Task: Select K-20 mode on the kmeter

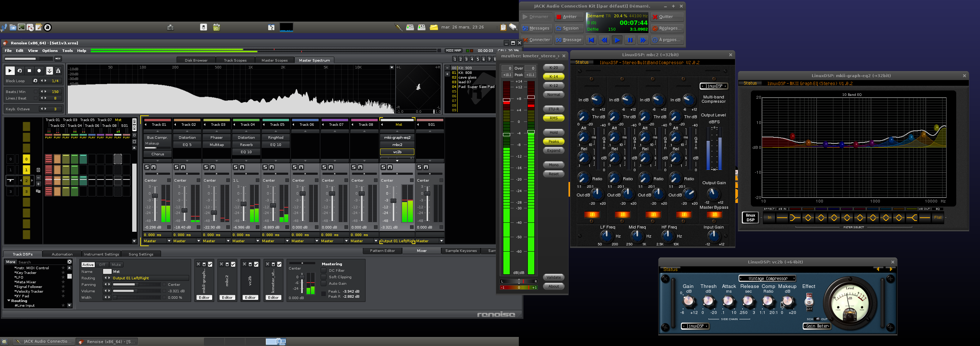Action: pyautogui.click(x=553, y=68)
